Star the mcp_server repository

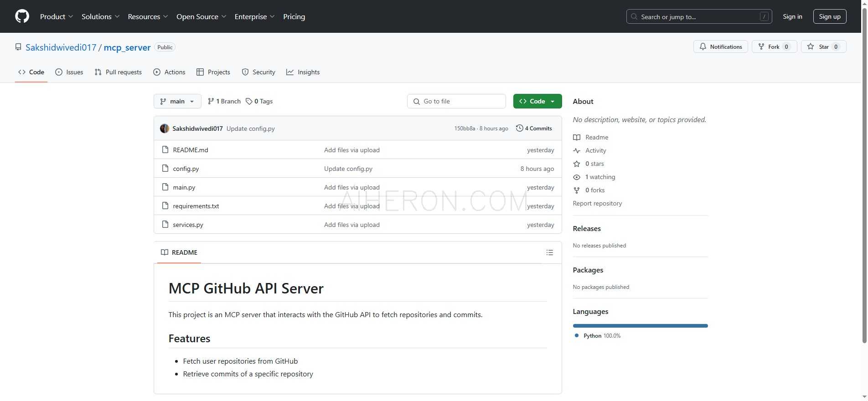click(x=823, y=46)
